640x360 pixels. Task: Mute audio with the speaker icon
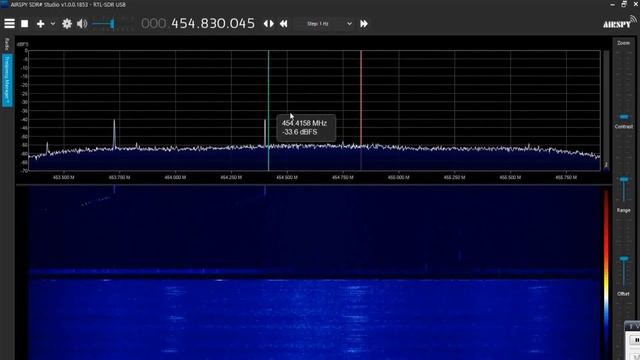[x=82, y=24]
